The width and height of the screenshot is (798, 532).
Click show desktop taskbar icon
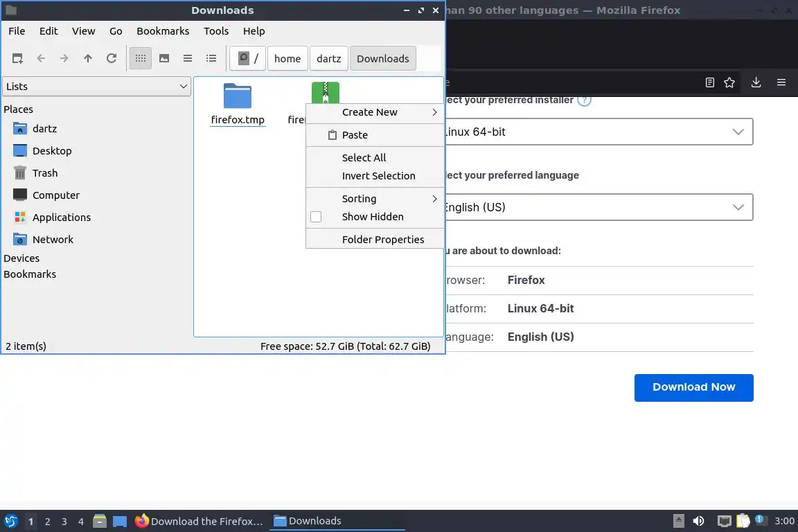[x=120, y=522]
